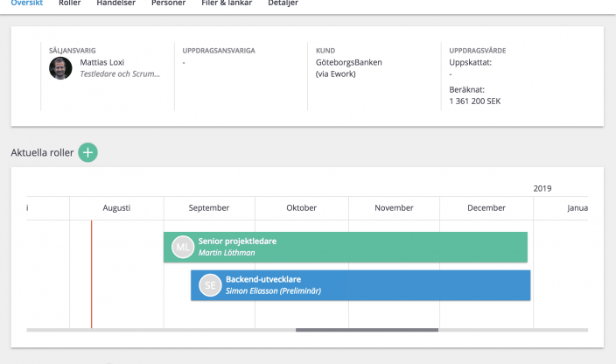The width and height of the screenshot is (616, 364).
Task: Click the GöteborgsBanken customer name
Action: tap(348, 63)
